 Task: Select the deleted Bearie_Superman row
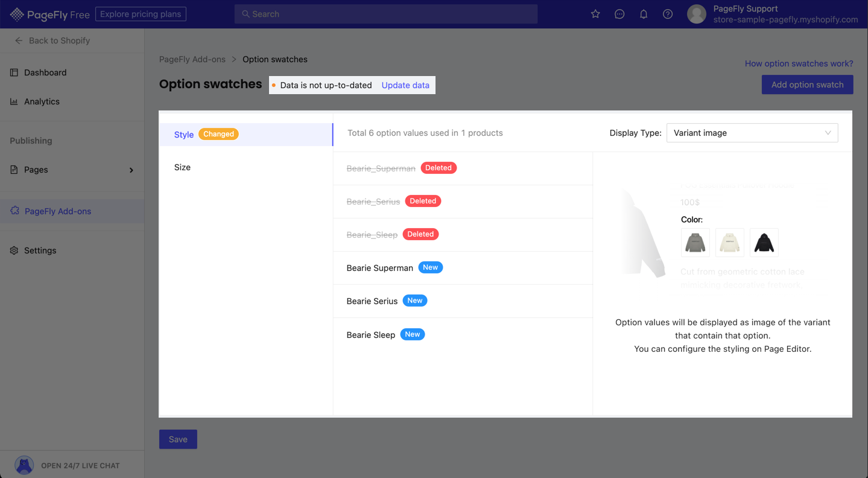[463, 168]
